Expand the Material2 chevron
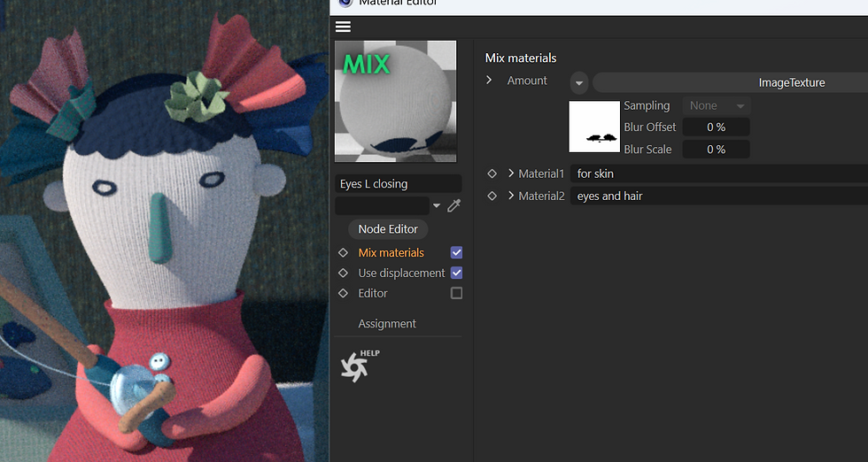The height and width of the screenshot is (462, 868). pyautogui.click(x=511, y=196)
